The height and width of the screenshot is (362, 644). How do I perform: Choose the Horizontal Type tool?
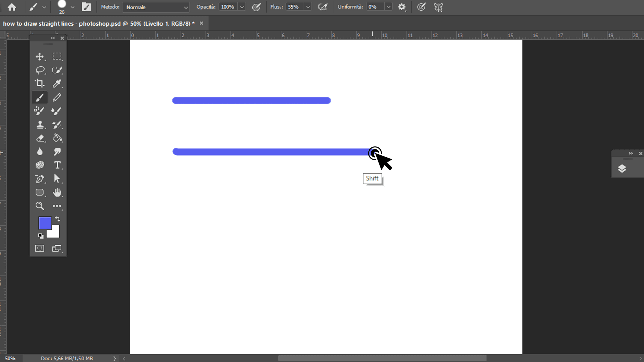pyautogui.click(x=57, y=165)
